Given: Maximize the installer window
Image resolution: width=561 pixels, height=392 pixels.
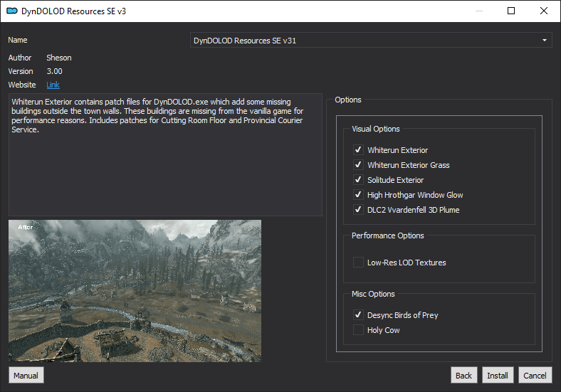Looking at the screenshot, I should point(511,11).
